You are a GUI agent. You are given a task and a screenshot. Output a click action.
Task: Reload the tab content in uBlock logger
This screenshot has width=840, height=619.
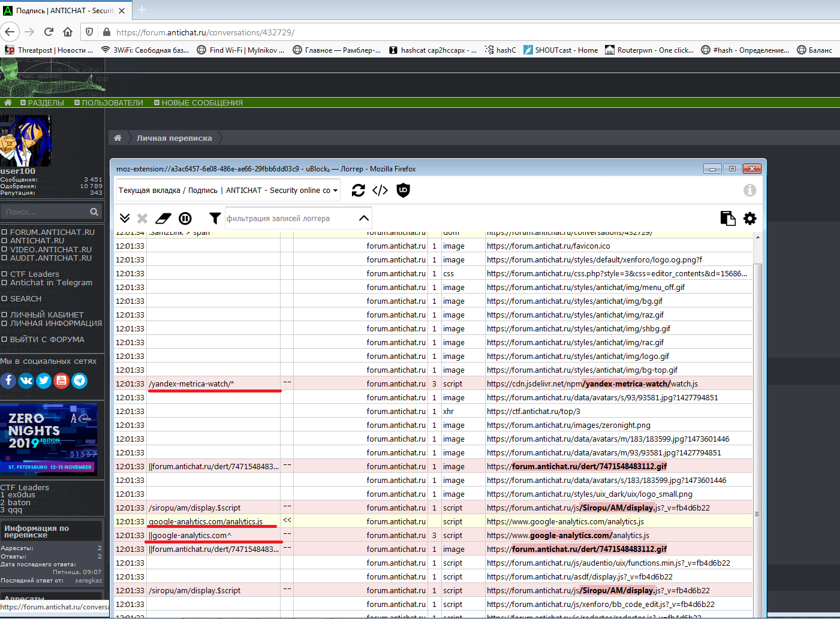(x=358, y=191)
